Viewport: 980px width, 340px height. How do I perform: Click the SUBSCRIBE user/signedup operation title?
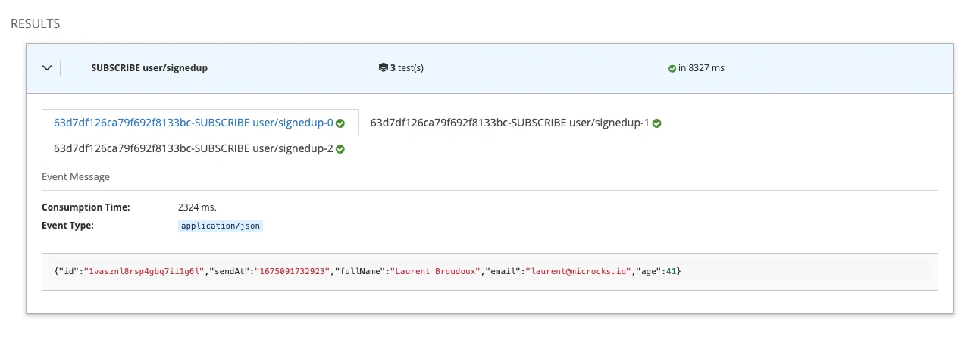point(149,68)
